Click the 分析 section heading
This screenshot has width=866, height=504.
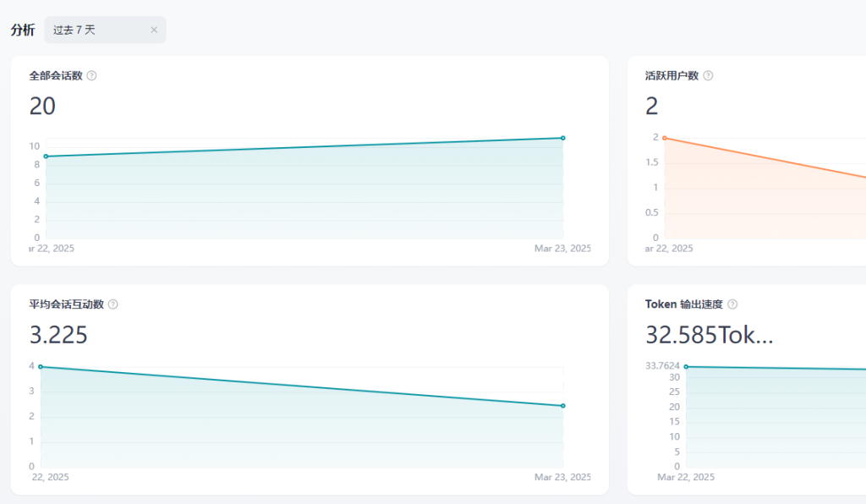pyautogui.click(x=23, y=30)
